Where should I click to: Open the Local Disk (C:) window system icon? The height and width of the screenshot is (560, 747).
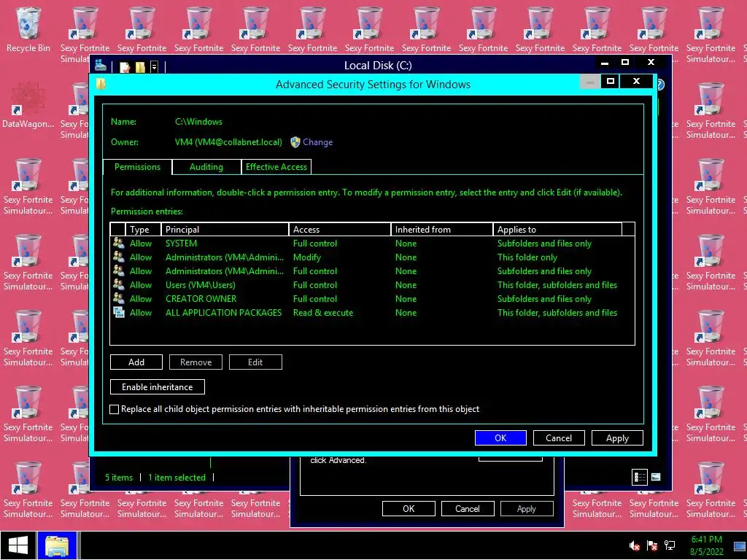[101, 65]
